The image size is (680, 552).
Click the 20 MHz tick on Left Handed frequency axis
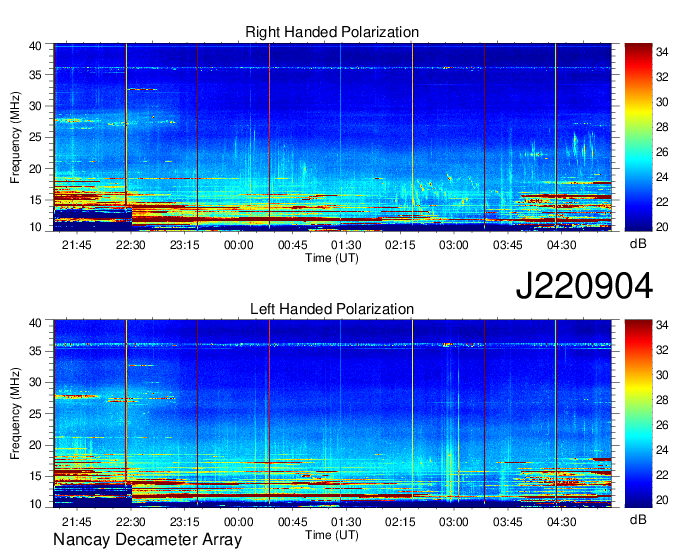[x=35, y=445]
